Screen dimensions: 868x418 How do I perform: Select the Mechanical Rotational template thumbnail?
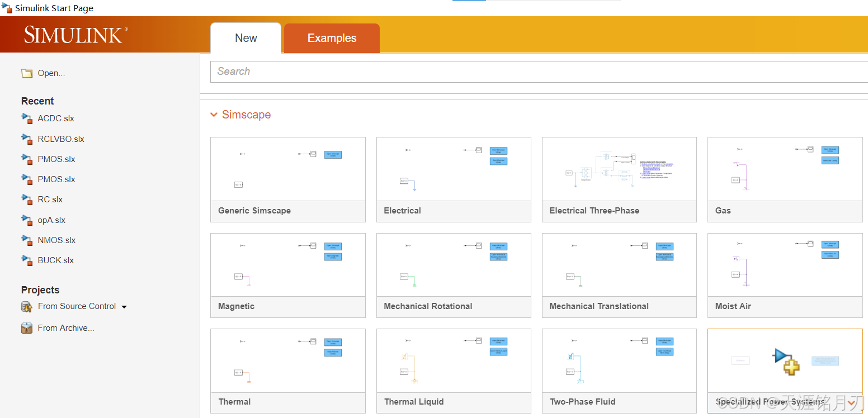pyautogui.click(x=454, y=265)
